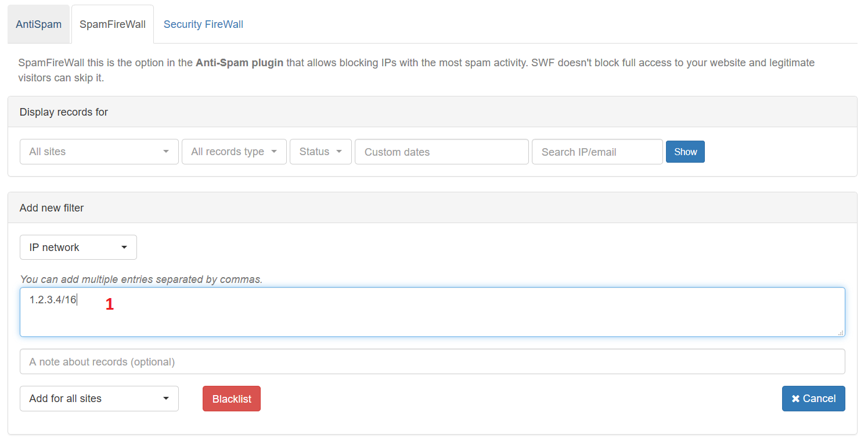Click the Show button

(x=685, y=152)
